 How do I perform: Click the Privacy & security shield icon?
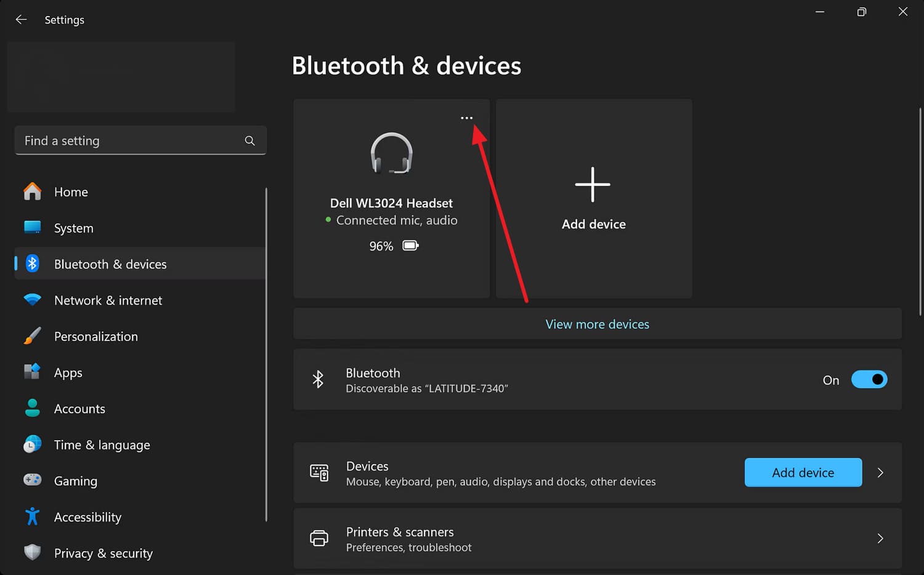point(33,553)
